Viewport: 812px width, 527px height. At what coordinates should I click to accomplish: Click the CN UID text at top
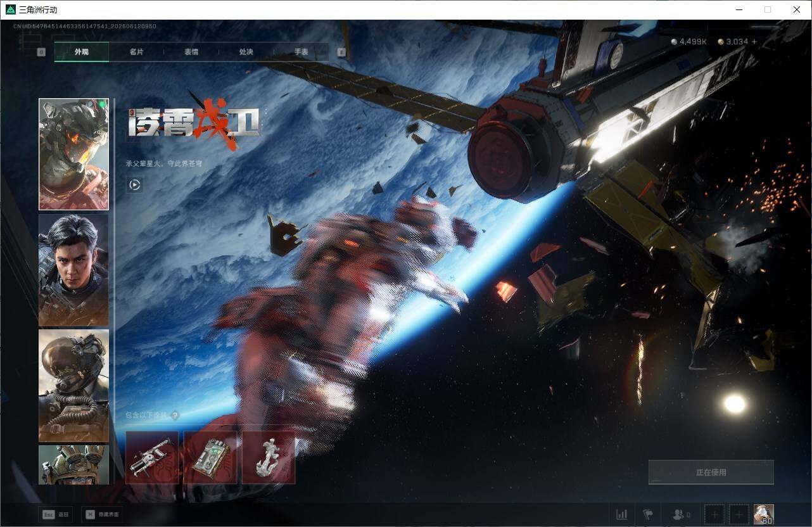(x=85, y=27)
